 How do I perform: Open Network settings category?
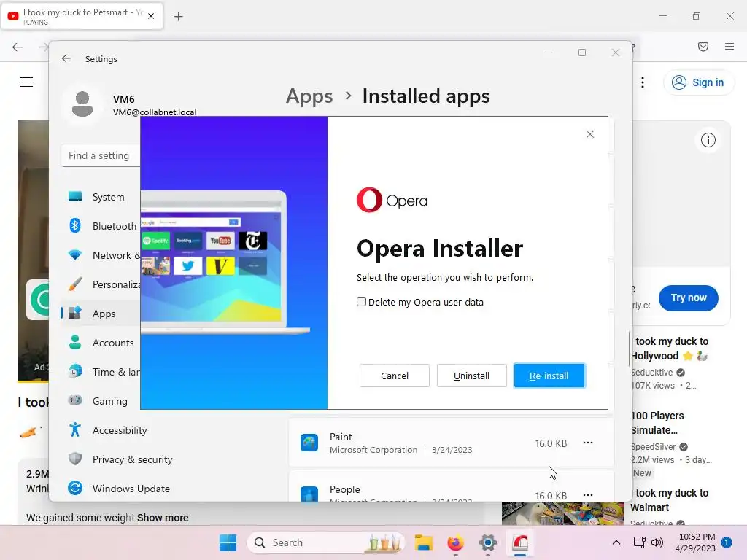coord(101,255)
